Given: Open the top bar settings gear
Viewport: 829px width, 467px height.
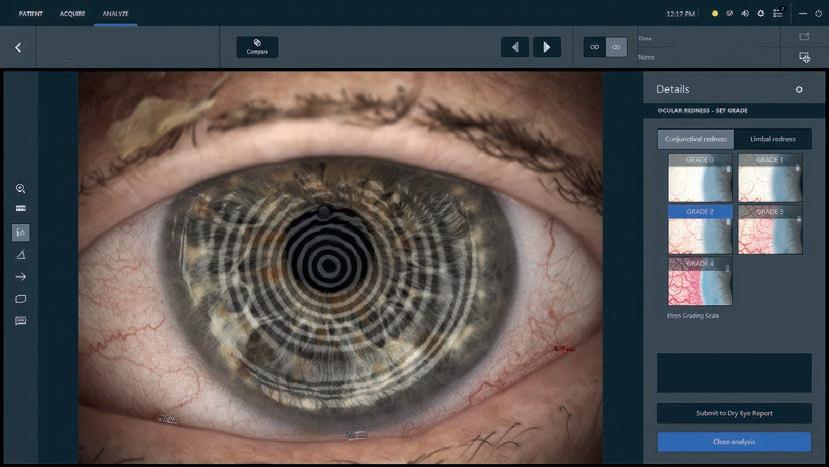Looking at the screenshot, I should click(x=760, y=14).
